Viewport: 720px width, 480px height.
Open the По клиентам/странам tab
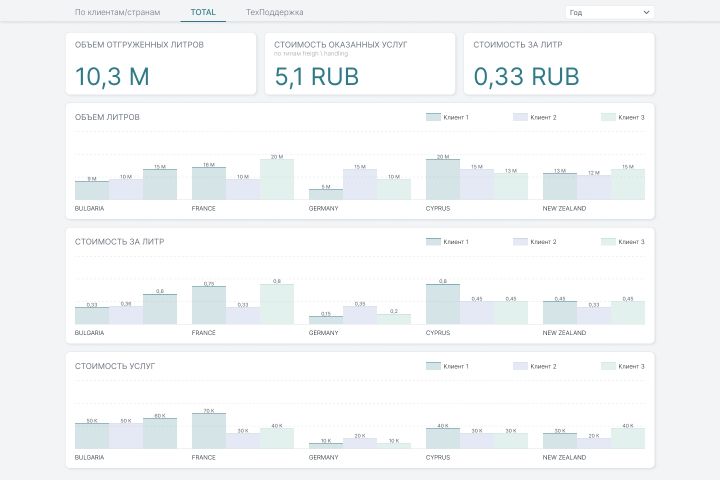coord(117,12)
